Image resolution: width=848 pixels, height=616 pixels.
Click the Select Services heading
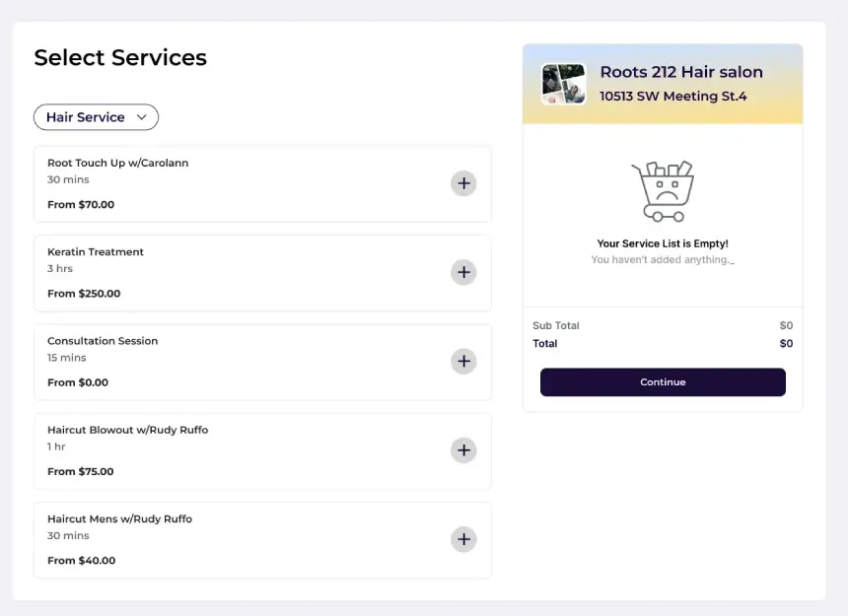120,57
